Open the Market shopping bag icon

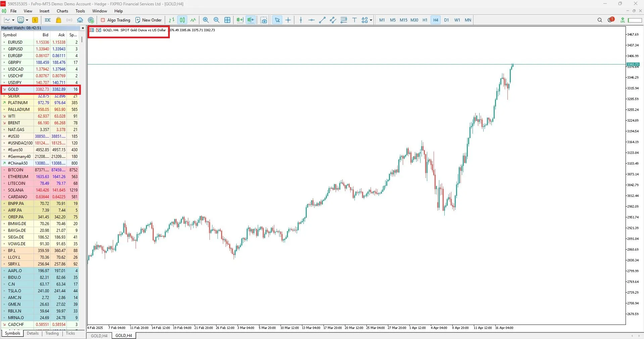(x=58, y=20)
